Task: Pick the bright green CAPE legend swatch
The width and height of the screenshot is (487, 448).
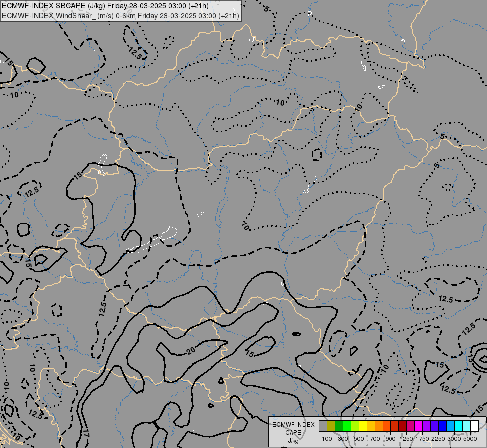Action: pos(347,426)
